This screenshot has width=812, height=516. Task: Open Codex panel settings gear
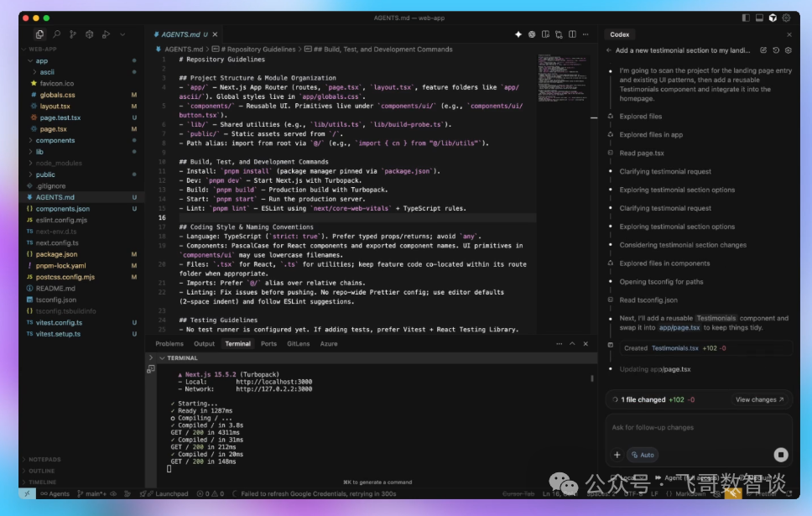pyautogui.click(x=789, y=50)
